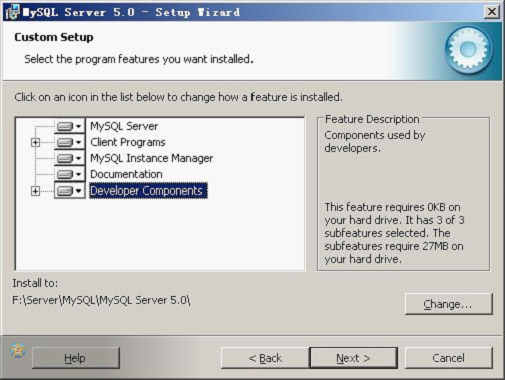Cancel the setup wizard

pos(448,358)
